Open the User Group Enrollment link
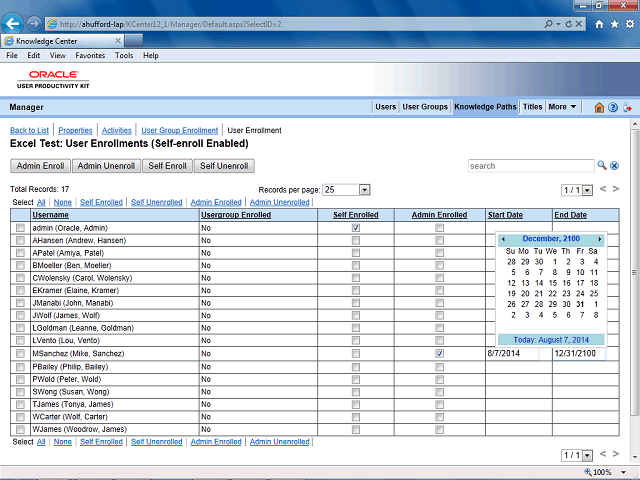The height and width of the screenshot is (480, 640). 180,130
